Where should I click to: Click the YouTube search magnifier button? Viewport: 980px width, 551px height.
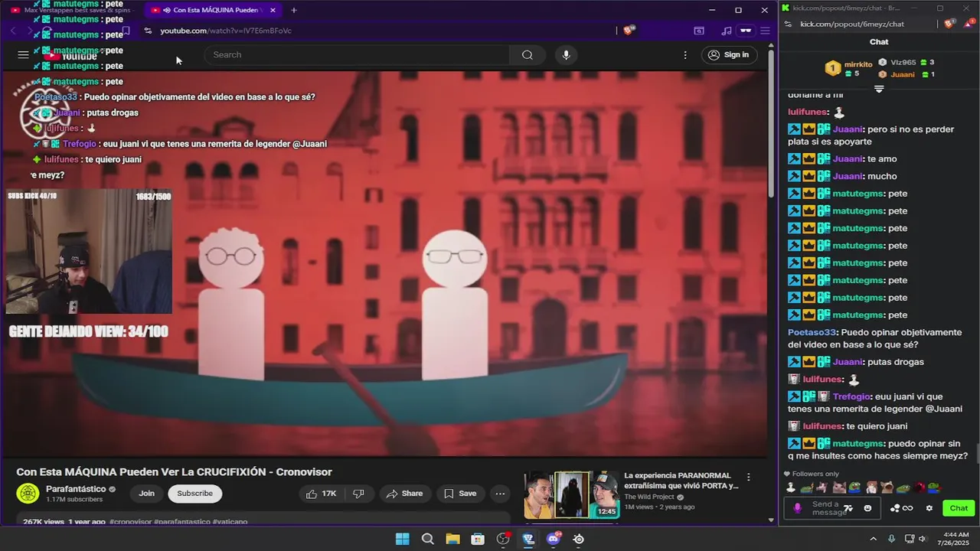528,54
